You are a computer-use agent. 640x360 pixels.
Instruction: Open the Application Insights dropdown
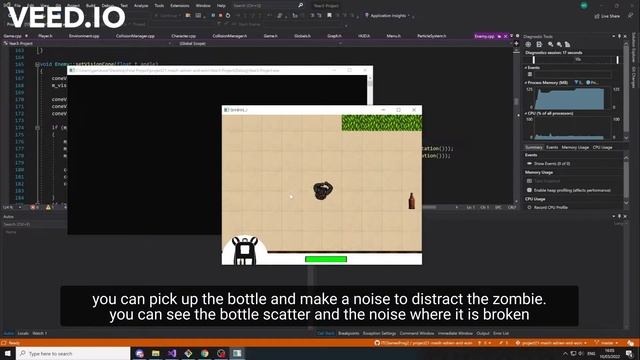point(389,16)
